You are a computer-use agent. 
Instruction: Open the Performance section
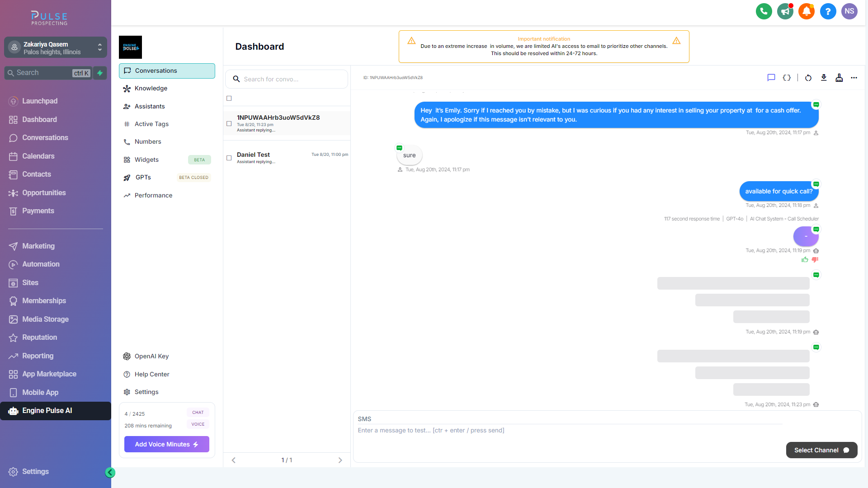153,195
